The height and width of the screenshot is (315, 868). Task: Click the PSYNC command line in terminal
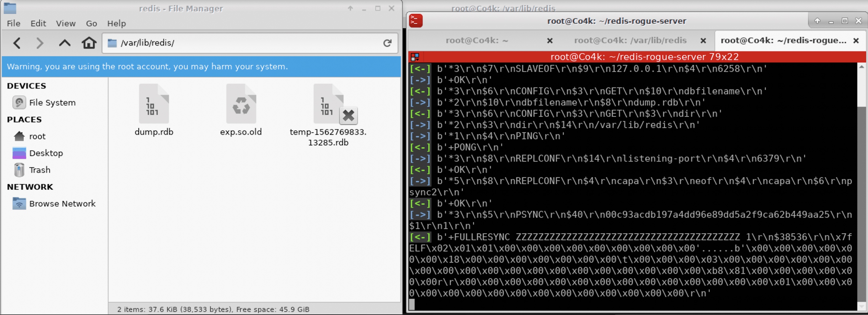631,215
